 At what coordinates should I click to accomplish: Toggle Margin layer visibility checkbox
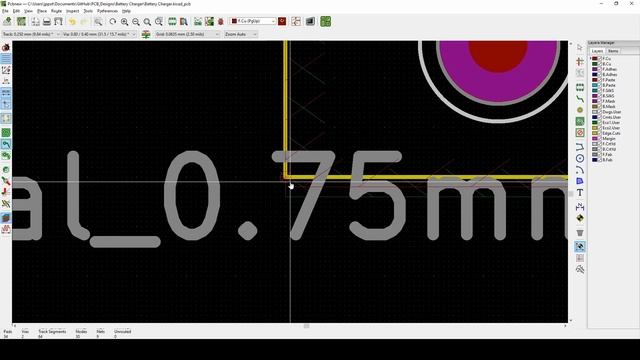[x=600, y=138]
